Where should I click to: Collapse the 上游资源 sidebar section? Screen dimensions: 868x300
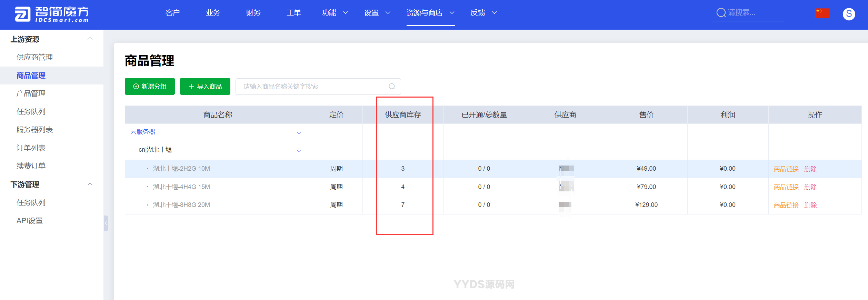[90, 39]
